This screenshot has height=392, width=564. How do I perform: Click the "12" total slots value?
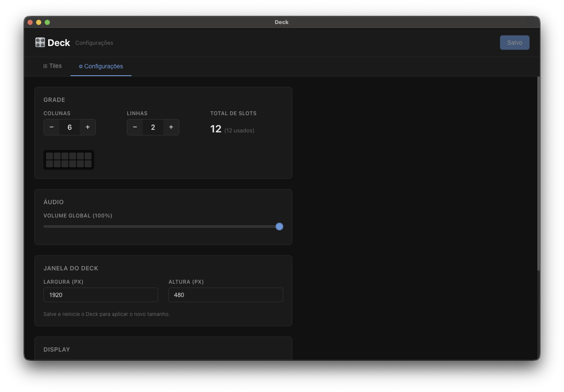[x=216, y=129]
